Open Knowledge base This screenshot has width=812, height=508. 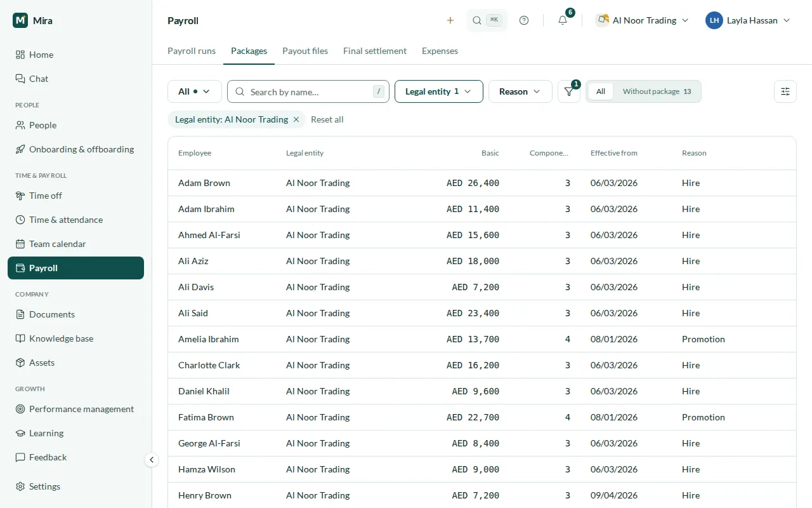click(x=75, y=338)
